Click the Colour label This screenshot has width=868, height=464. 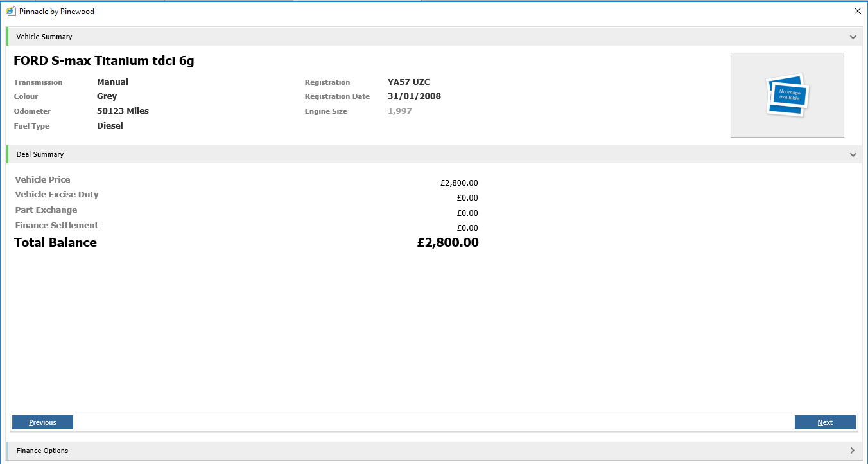[x=26, y=96]
